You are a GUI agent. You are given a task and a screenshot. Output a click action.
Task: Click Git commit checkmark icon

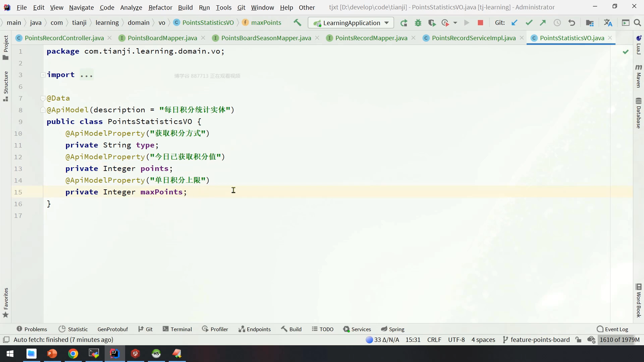coord(529,23)
